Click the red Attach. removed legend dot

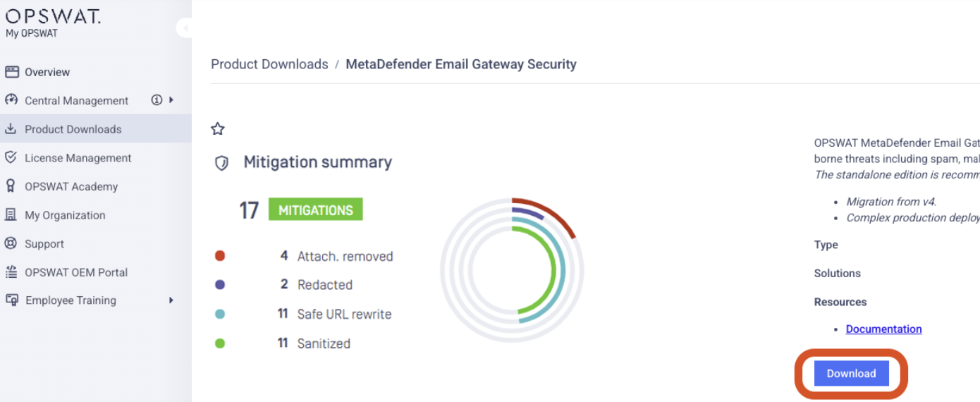220,256
